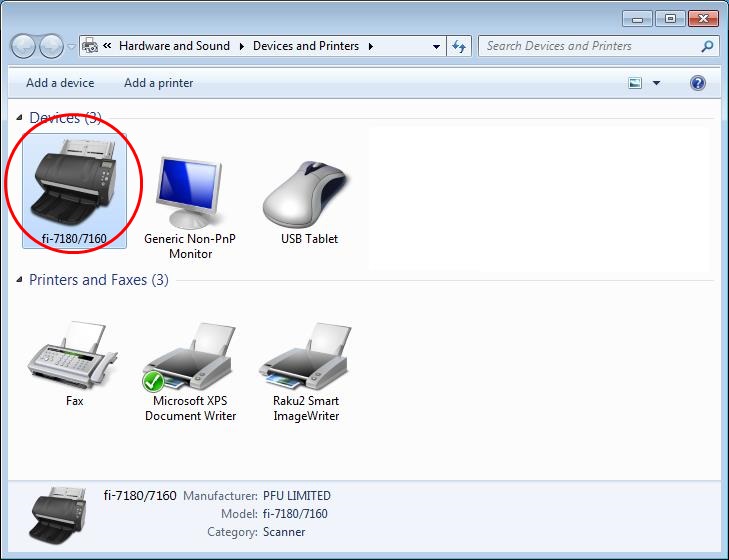The image size is (729, 560).
Task: Change your view icon button
Action: click(635, 83)
